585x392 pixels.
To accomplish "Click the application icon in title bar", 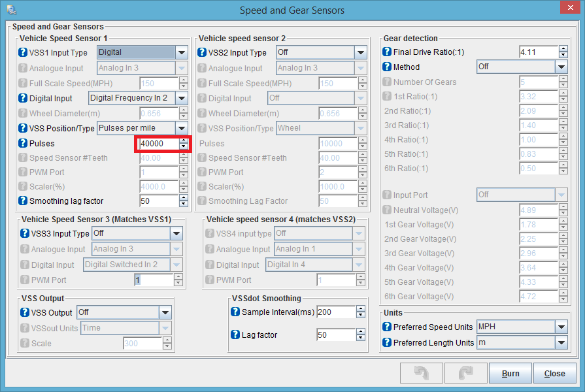I will coord(12,10).
